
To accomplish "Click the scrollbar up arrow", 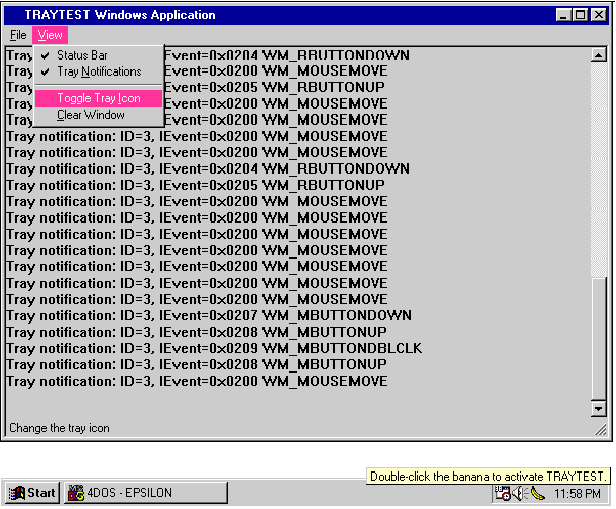I will [598, 55].
